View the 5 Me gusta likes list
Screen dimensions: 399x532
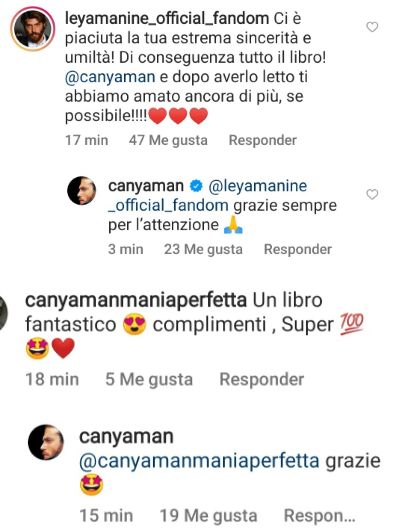click(149, 380)
